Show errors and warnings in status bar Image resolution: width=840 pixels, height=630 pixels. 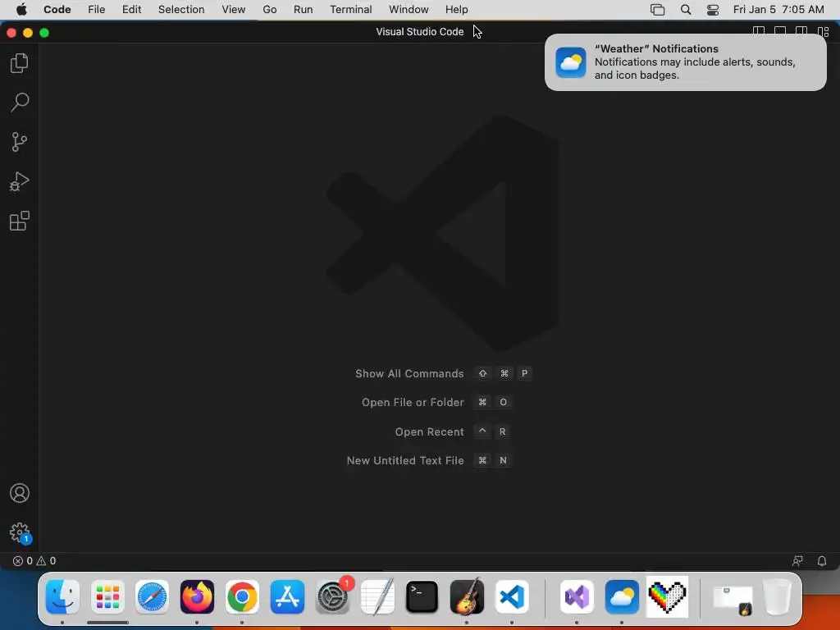click(34, 561)
